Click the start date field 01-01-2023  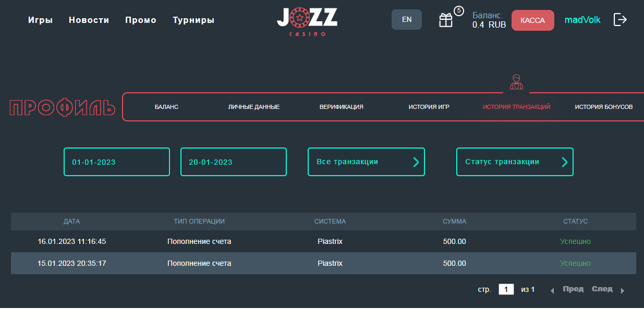click(x=117, y=162)
